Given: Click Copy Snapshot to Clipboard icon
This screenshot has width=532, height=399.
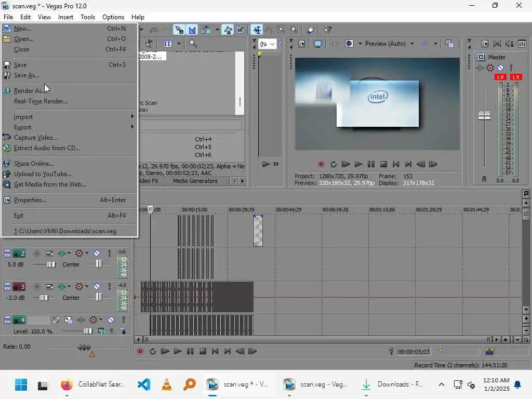Looking at the screenshot, I should pyautogui.click(x=449, y=44).
